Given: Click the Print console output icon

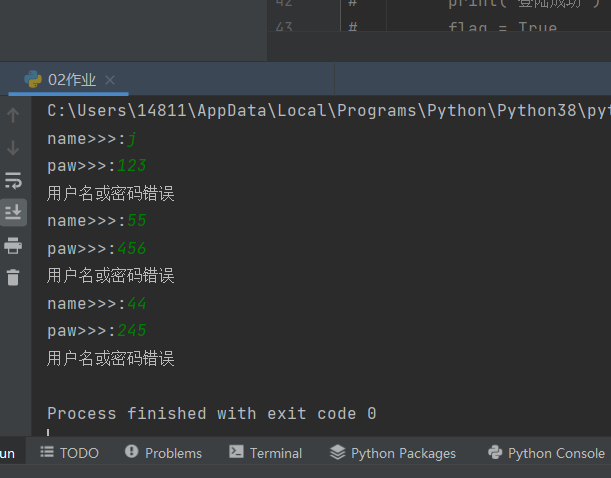Looking at the screenshot, I should [13, 246].
